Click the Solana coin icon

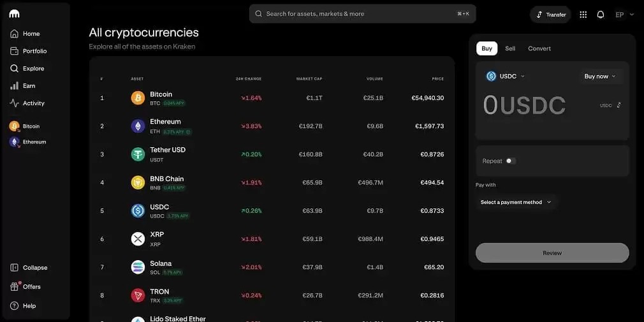138,267
